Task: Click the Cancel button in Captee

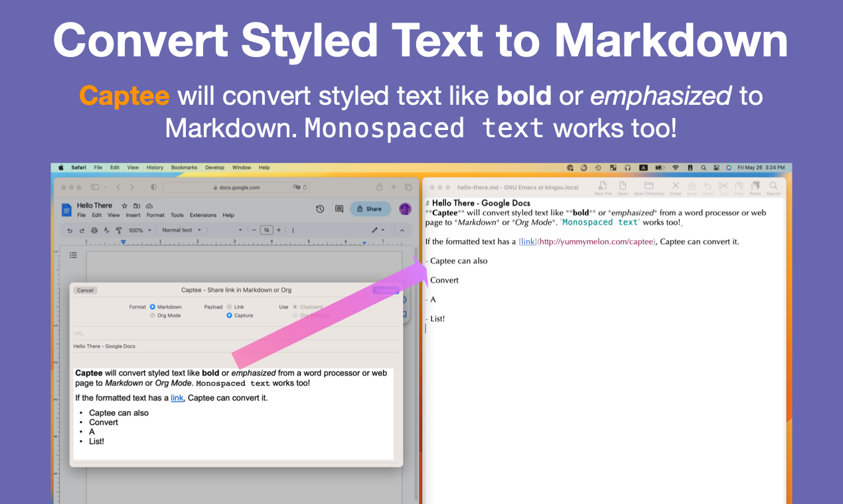Action: point(85,290)
